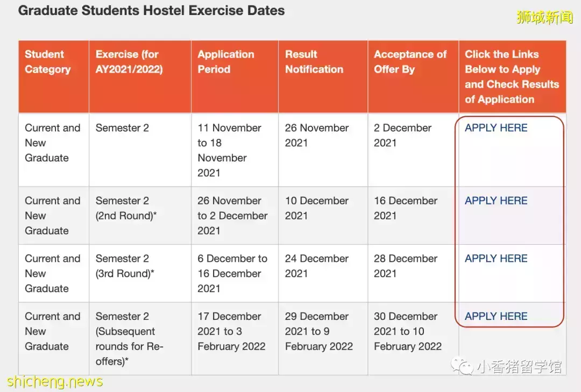Viewport: 581px width, 392px height.
Task: Click the shicheng.news watermark text
Action: 55,382
